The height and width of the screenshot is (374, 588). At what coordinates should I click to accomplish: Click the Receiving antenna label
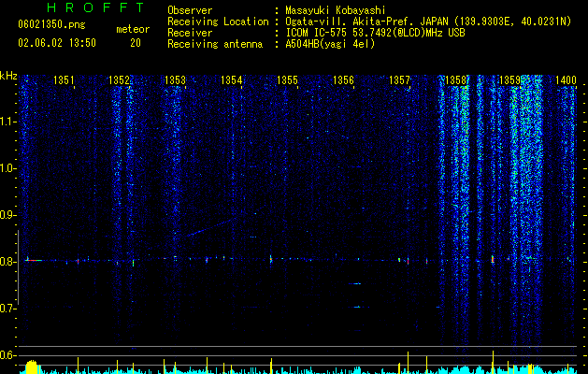(215, 44)
